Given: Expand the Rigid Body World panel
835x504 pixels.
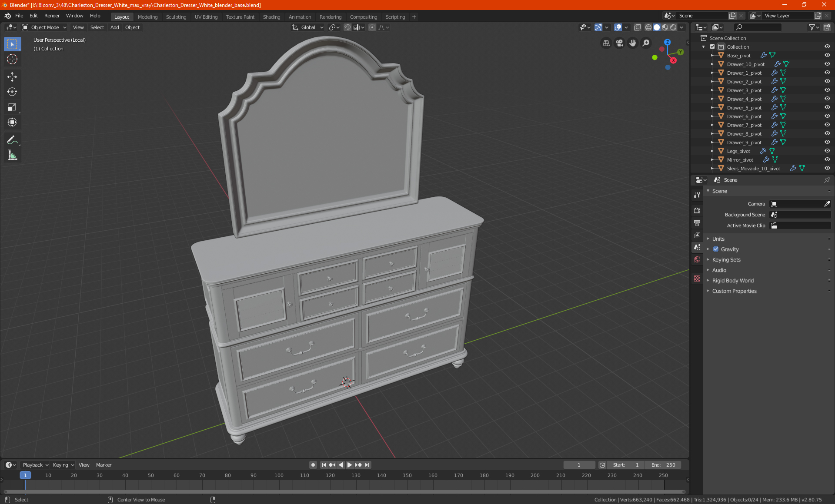Looking at the screenshot, I should coord(733,281).
